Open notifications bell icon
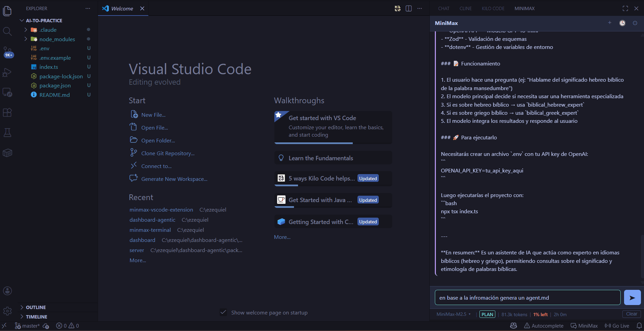The width and height of the screenshot is (644, 331). (639, 326)
